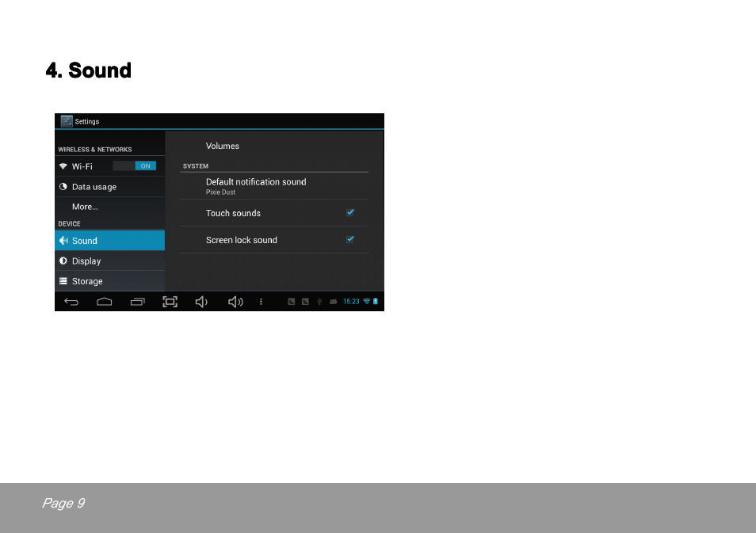Viewport: 756px width, 533px height.
Task: Tap More... under Wireless & Networks
Action: pyautogui.click(x=109, y=207)
